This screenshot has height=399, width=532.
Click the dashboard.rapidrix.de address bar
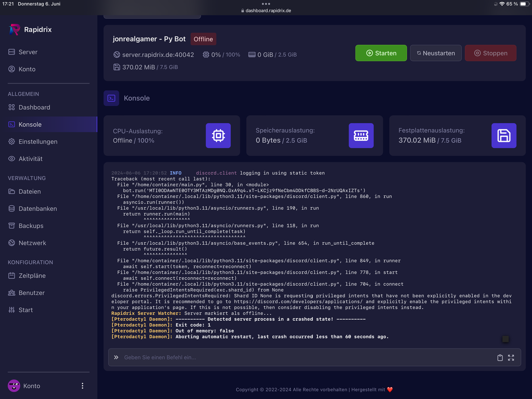coord(266,10)
